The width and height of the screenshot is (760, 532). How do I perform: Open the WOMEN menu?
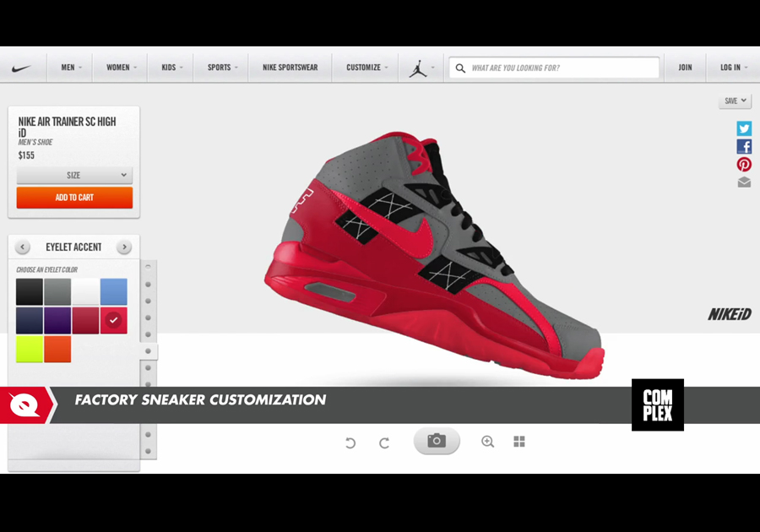pyautogui.click(x=119, y=68)
